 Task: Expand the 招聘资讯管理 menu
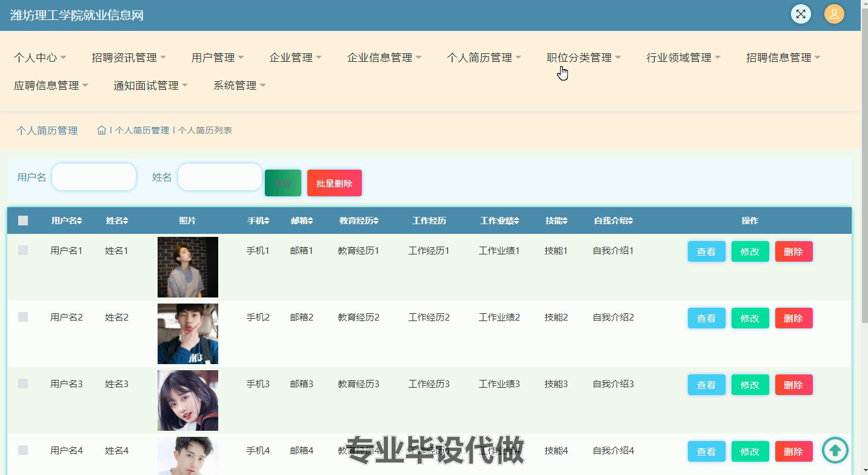point(129,58)
